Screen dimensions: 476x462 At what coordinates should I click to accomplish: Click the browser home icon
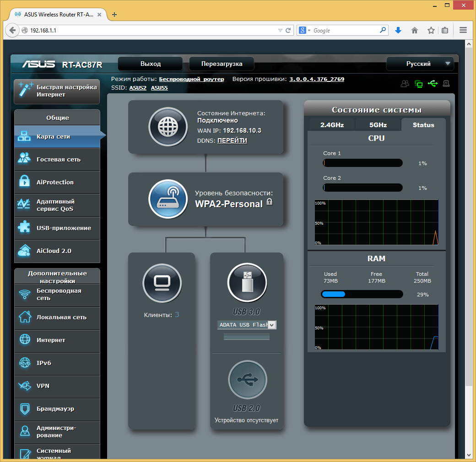tap(414, 30)
